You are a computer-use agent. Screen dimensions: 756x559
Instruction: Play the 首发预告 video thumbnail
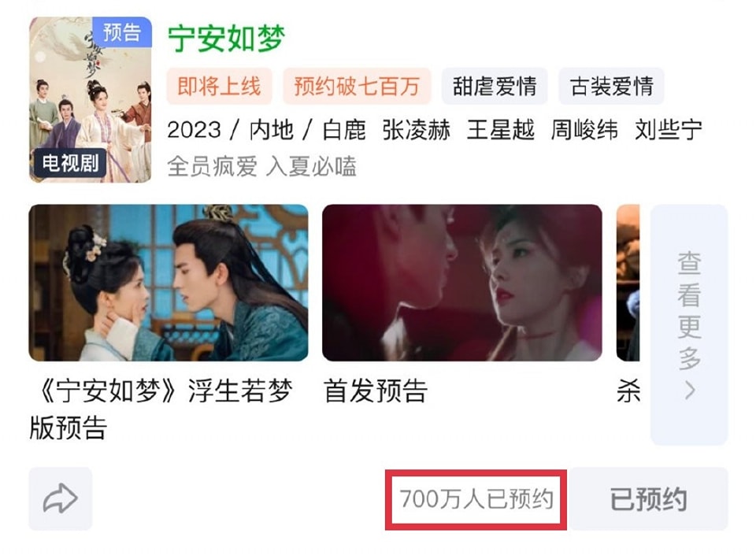point(462,283)
